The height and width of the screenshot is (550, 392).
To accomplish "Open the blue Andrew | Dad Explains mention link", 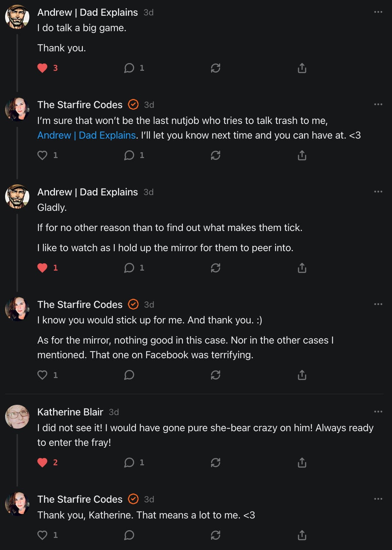I will pos(86,135).
